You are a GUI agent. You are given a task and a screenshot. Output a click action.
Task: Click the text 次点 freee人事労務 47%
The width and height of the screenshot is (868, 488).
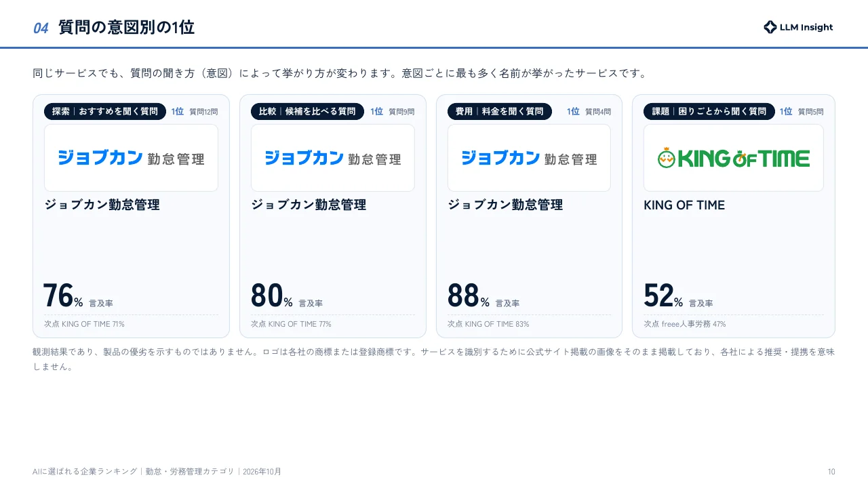coord(684,324)
